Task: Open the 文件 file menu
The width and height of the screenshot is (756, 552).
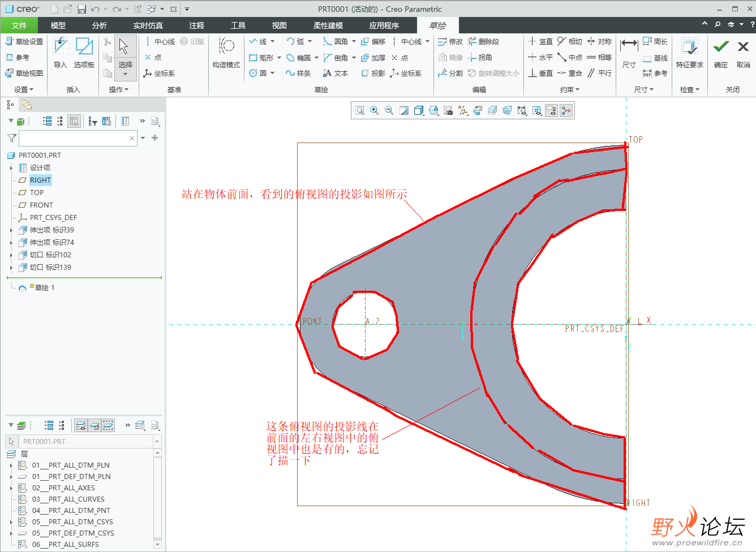Action: click(19, 25)
